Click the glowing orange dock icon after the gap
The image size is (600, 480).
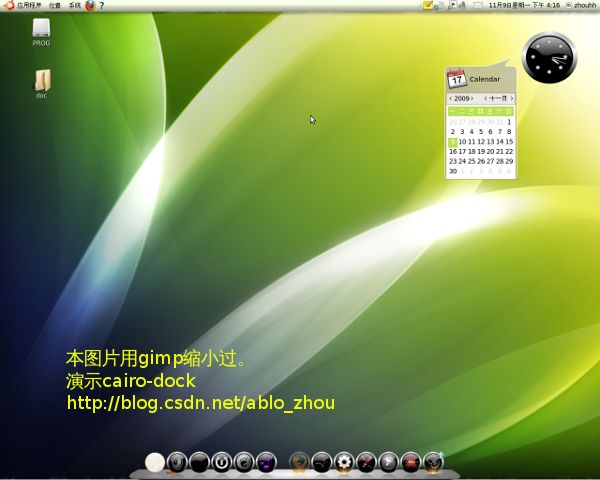tap(299, 462)
